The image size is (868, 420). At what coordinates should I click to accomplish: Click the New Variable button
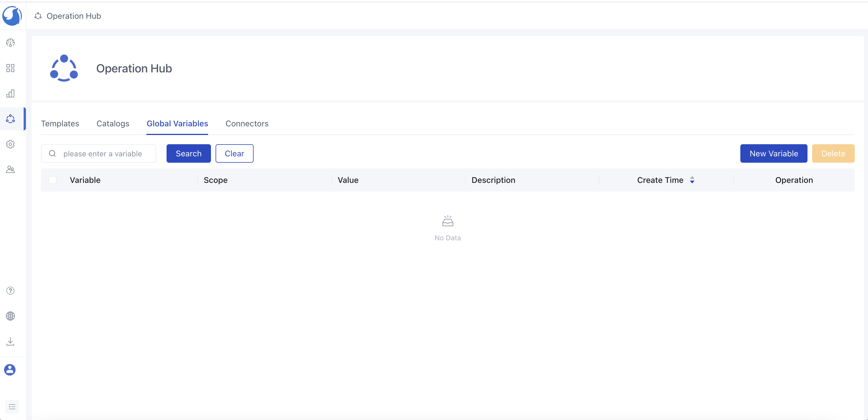click(773, 153)
